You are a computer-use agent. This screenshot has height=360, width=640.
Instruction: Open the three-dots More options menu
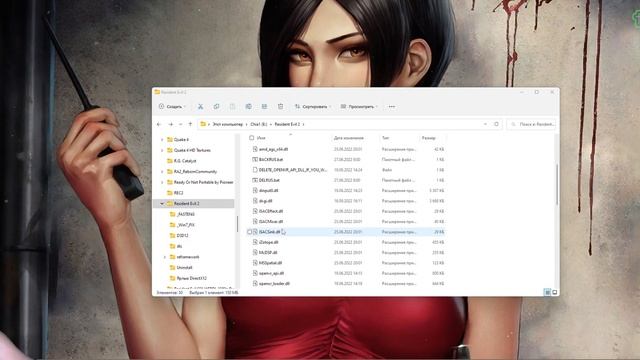coord(392,107)
